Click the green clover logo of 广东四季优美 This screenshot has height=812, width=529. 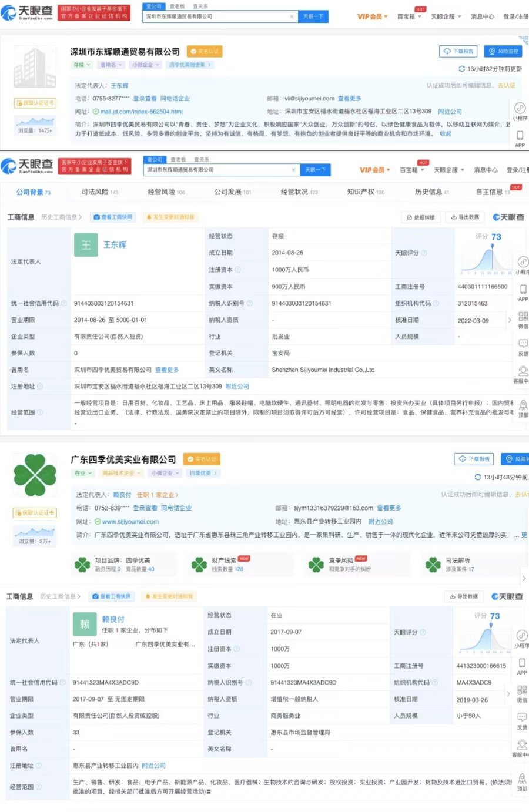coord(35,476)
